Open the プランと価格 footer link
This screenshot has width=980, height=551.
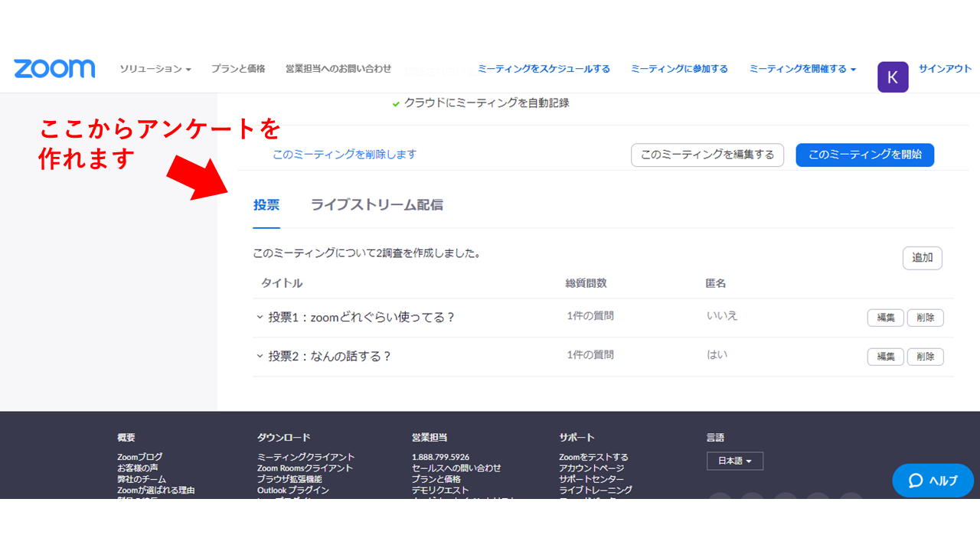click(x=436, y=479)
